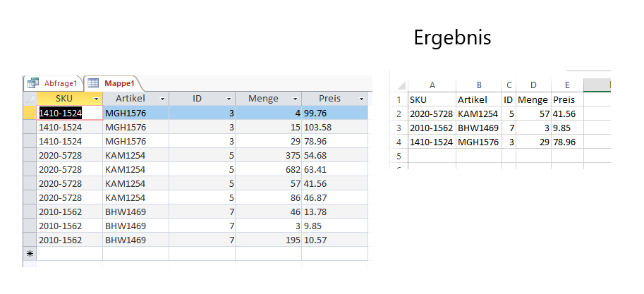Select Excel column header A

(x=432, y=85)
